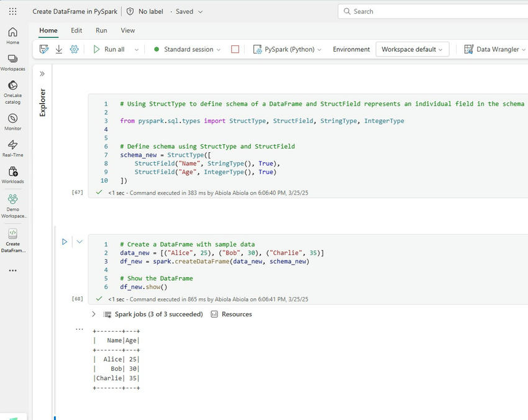Click the Explorer vertical label

point(42,103)
